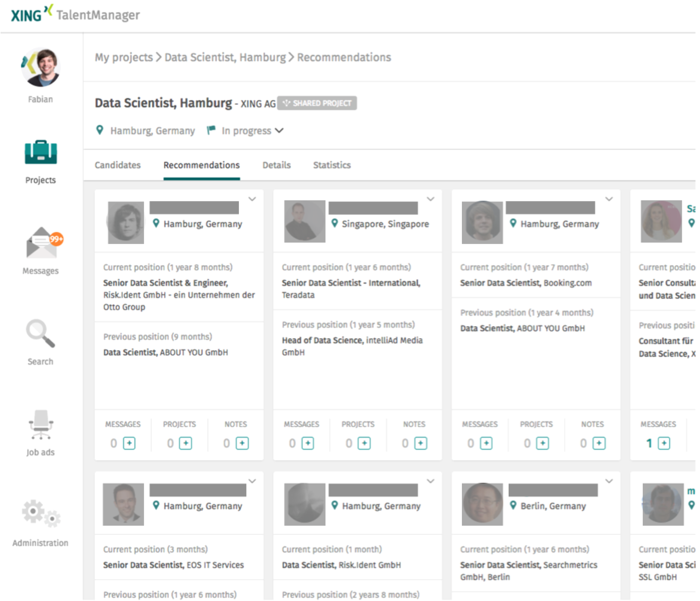Click Data Scientist, ABOUT YOU GmbH under Booking.com card

click(x=523, y=328)
